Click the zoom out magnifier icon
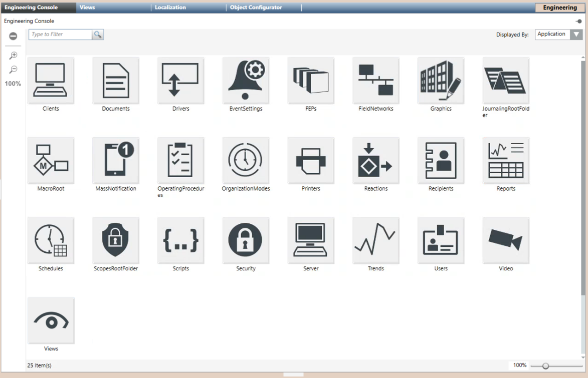 tap(14, 70)
